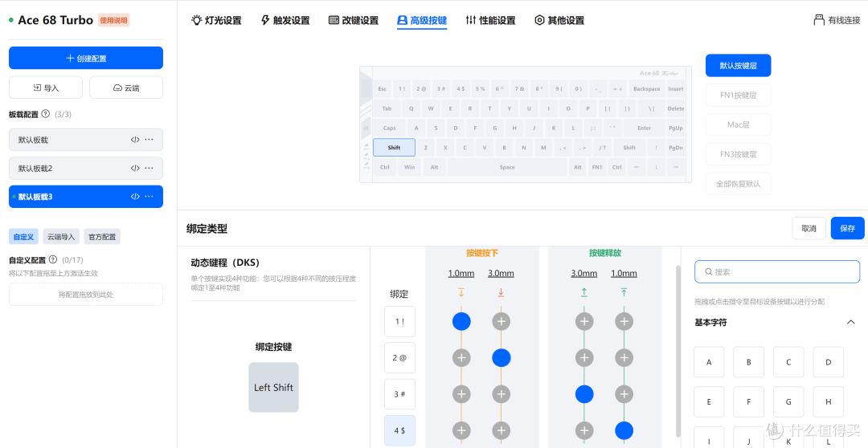Viewport: 868px width, 448px height.
Task: Select the Mac层 layer
Action: tap(738, 124)
